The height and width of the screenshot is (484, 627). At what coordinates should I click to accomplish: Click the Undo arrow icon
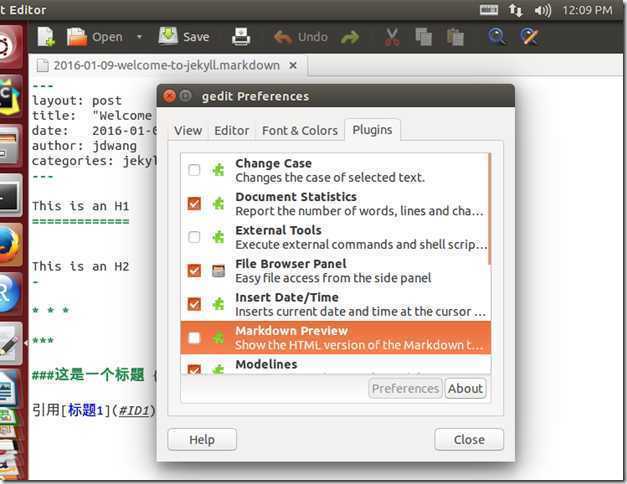point(283,38)
